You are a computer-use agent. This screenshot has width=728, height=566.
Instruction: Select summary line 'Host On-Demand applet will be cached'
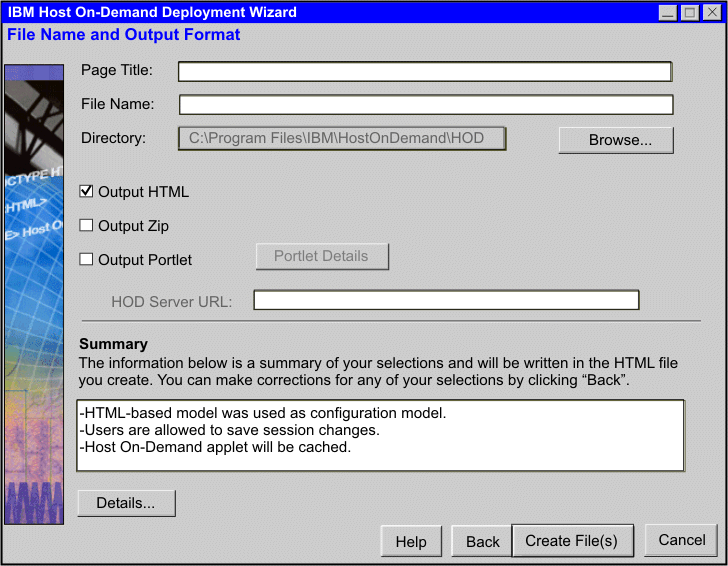pyautogui.click(x=215, y=447)
